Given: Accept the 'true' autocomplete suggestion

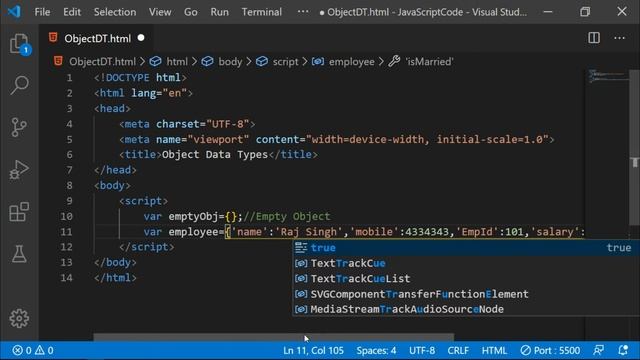Looking at the screenshot, I should click(466, 248).
